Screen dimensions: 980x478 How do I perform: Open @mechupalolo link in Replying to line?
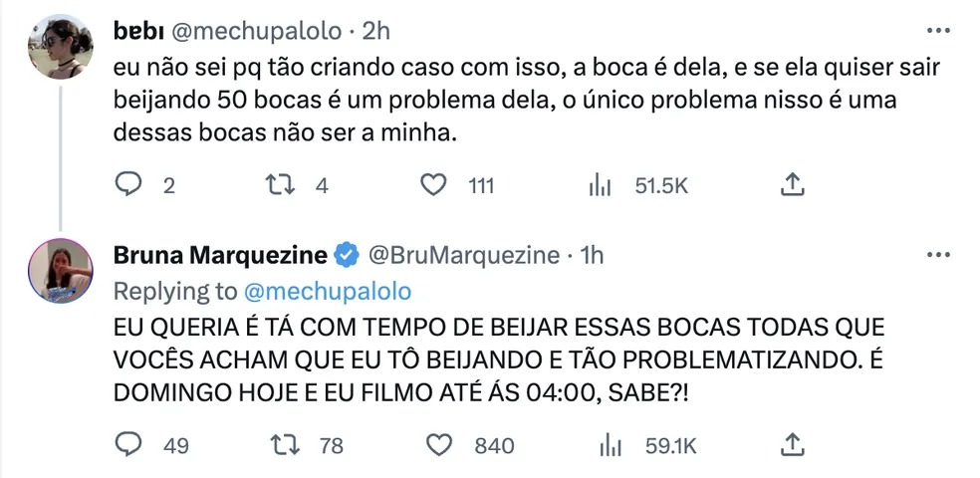tap(328, 291)
